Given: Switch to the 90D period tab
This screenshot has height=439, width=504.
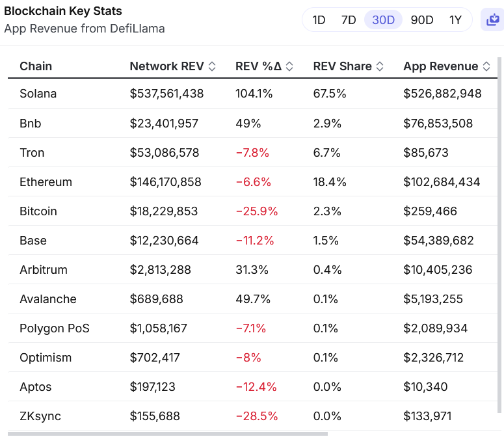Looking at the screenshot, I should point(421,20).
